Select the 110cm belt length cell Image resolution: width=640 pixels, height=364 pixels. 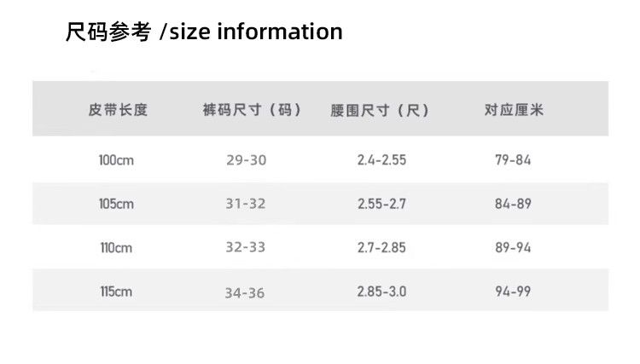pyautogui.click(x=116, y=248)
